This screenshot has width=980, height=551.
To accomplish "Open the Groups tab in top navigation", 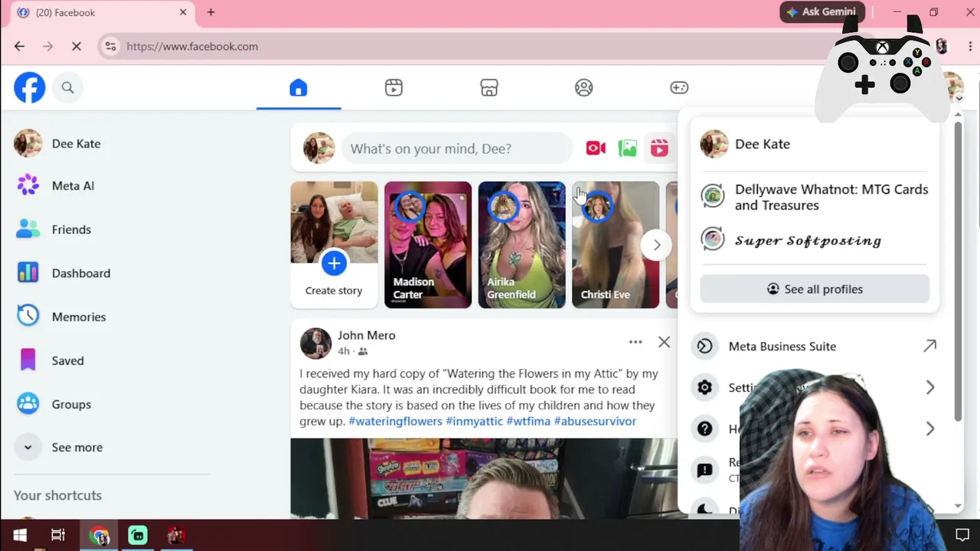I will (x=584, y=88).
